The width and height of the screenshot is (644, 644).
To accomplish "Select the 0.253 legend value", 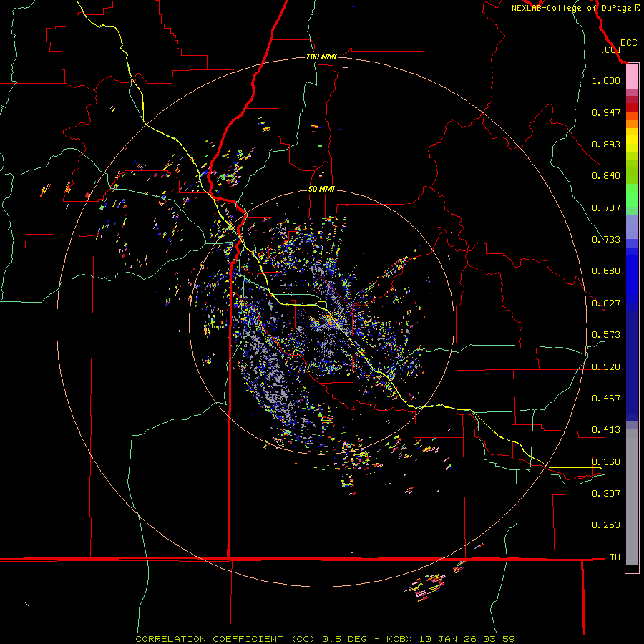I will tap(606, 525).
